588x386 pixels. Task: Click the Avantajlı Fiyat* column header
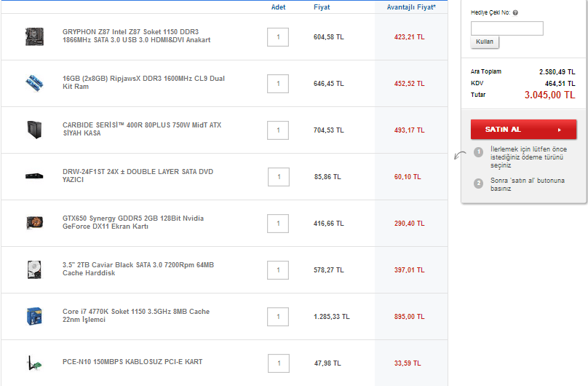[411, 7]
